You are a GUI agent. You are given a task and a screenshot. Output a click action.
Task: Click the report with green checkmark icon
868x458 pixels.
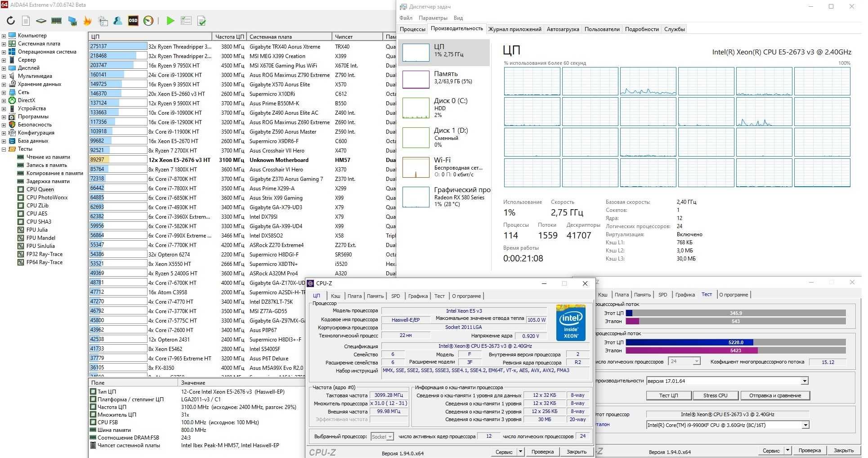point(201,21)
